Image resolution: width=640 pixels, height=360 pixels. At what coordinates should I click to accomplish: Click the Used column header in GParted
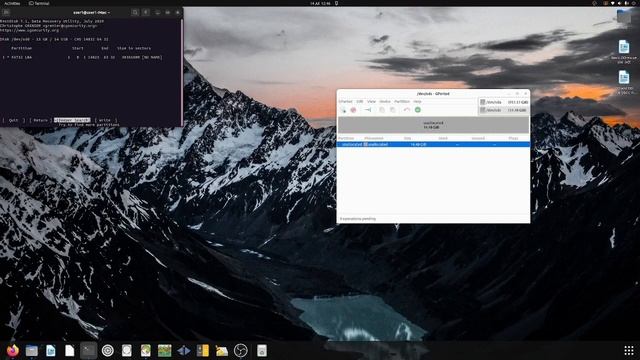coord(443,138)
